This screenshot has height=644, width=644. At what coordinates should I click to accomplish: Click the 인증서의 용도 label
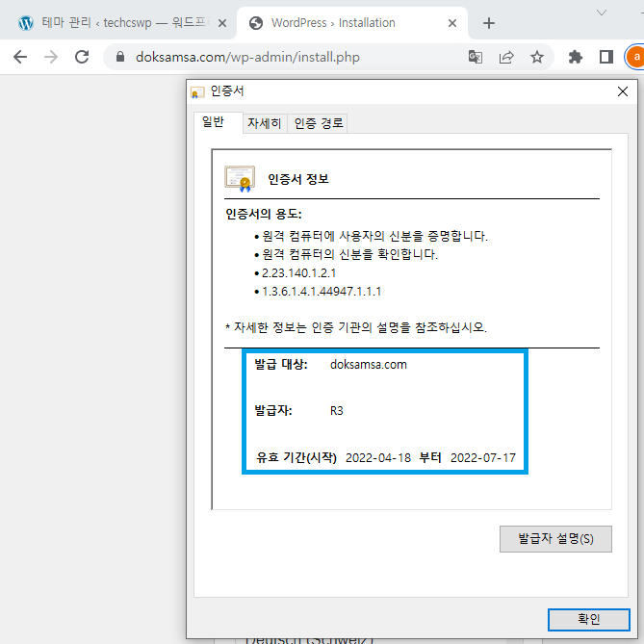click(263, 214)
